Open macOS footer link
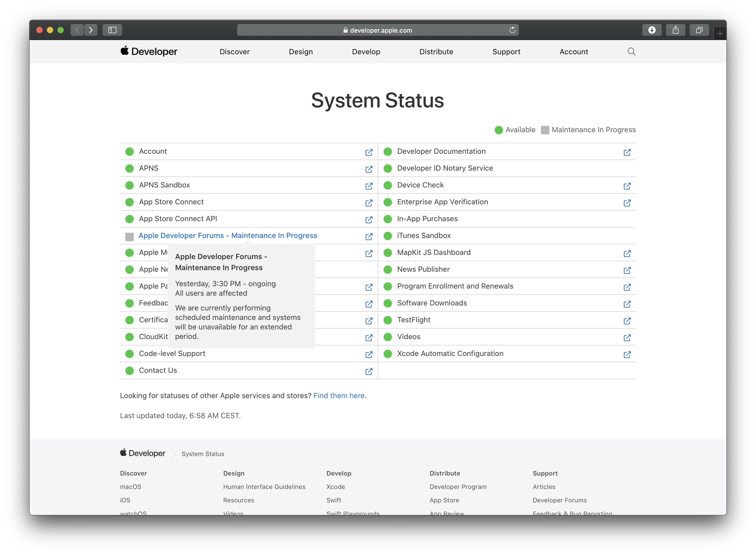 point(130,487)
